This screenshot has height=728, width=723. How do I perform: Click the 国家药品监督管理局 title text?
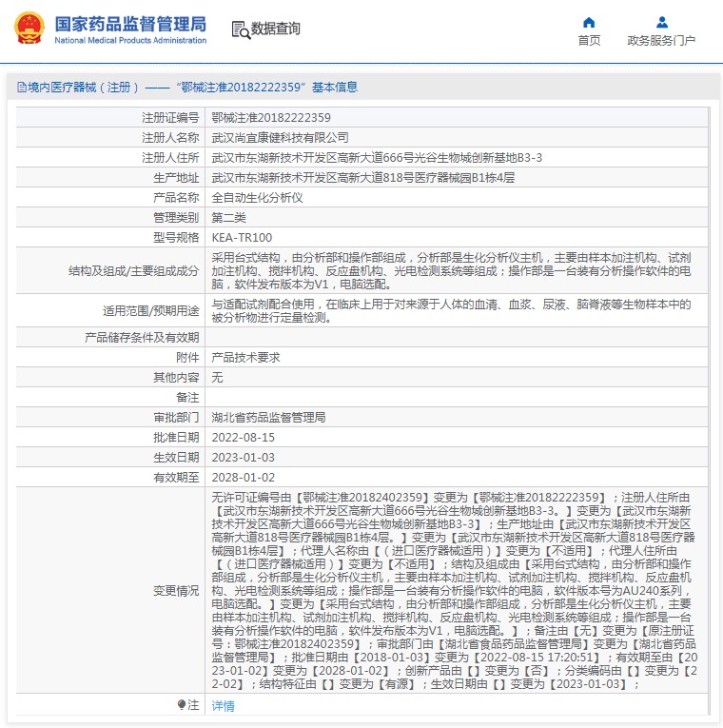coord(130,24)
